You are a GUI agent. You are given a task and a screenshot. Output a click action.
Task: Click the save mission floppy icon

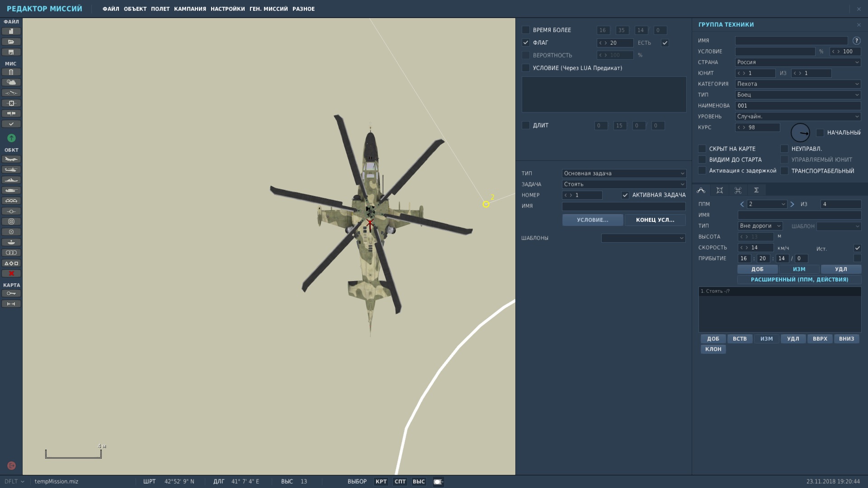(11, 52)
